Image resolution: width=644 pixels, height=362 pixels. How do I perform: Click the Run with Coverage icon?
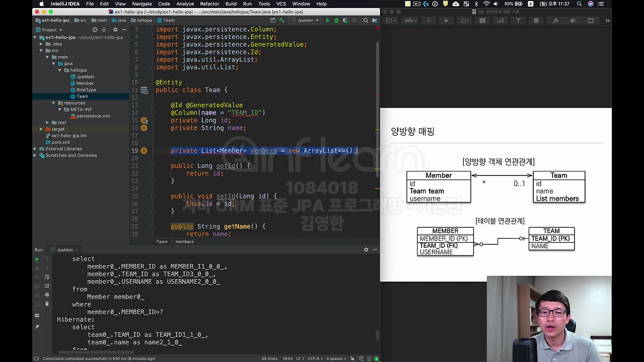click(346, 21)
